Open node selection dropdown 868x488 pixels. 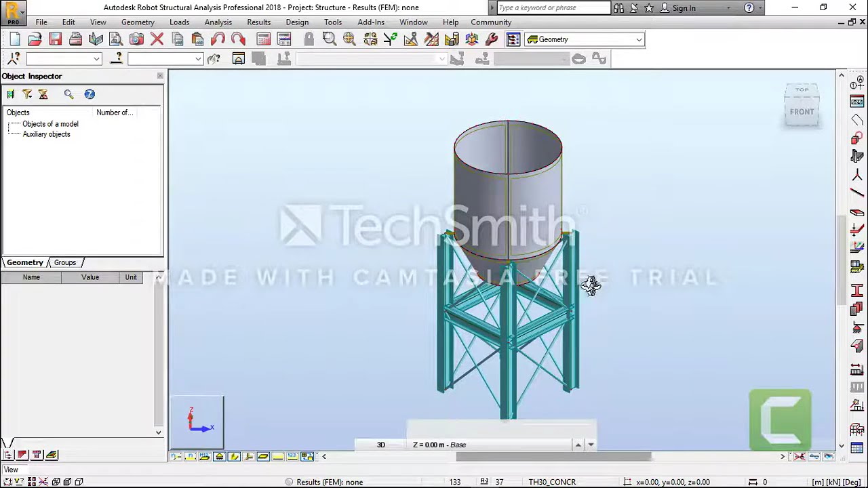point(96,59)
